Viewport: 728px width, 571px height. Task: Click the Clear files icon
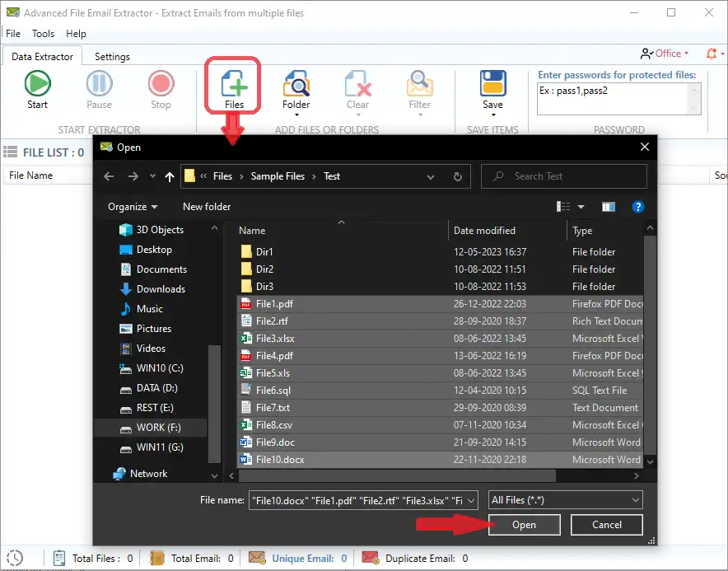click(357, 90)
